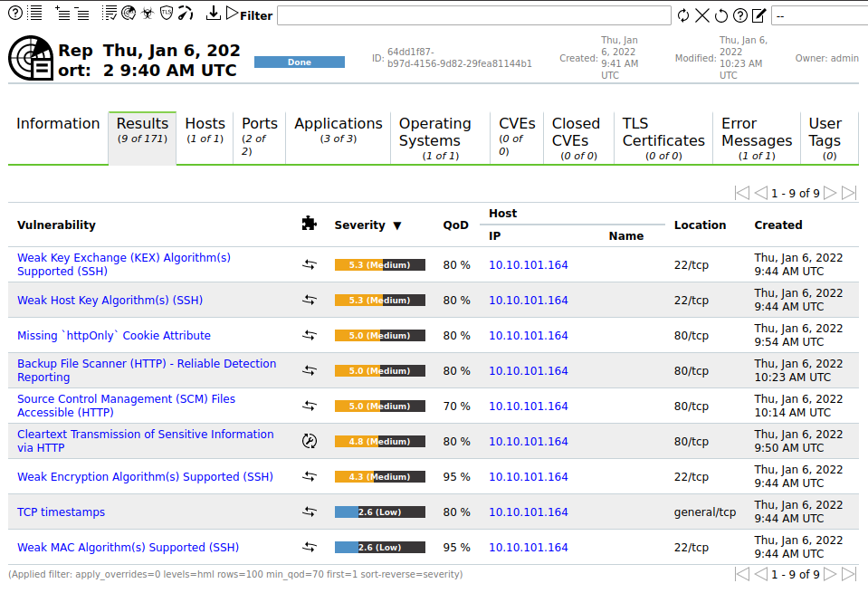The image size is (868, 593).
Task: Go to the next results page arrow
Action: point(830,193)
